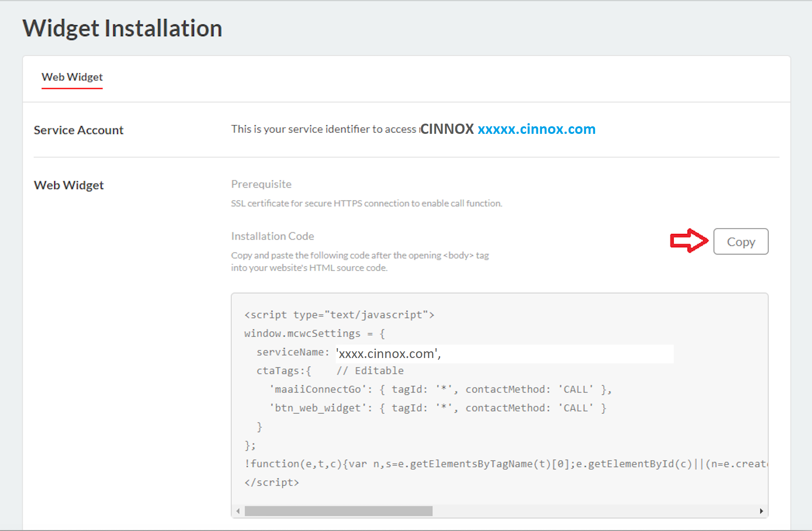Click the 'maaiConnectGo' code line

(x=440, y=390)
